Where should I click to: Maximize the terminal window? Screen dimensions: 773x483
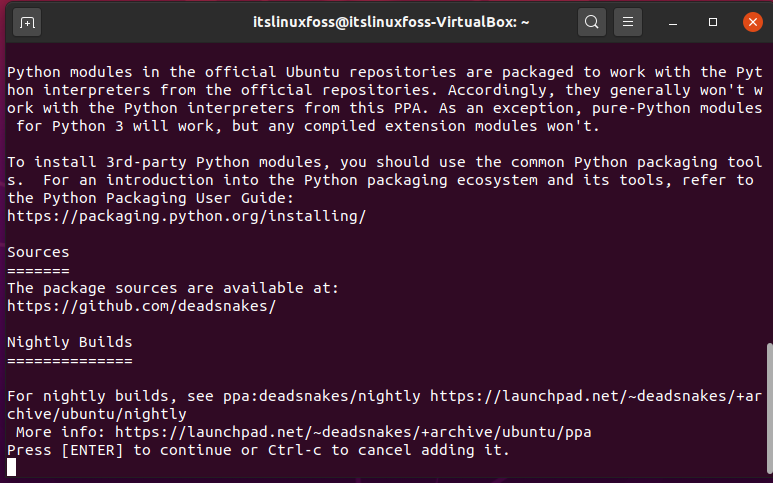click(x=713, y=22)
